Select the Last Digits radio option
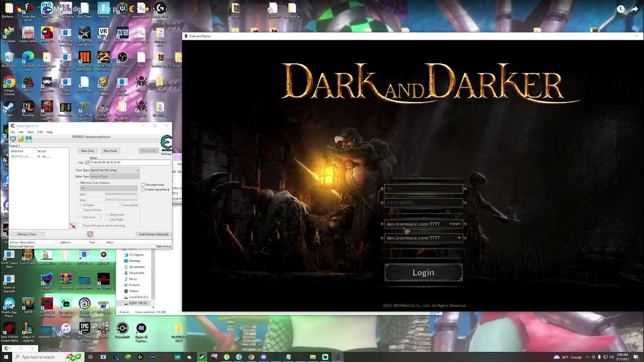Image resolution: width=644 pixels, height=362 pixels. tap(107, 219)
